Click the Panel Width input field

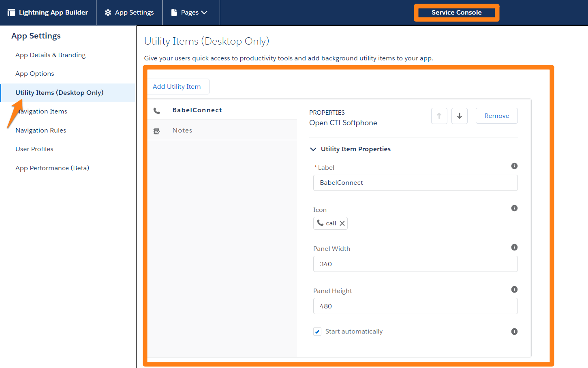click(415, 264)
